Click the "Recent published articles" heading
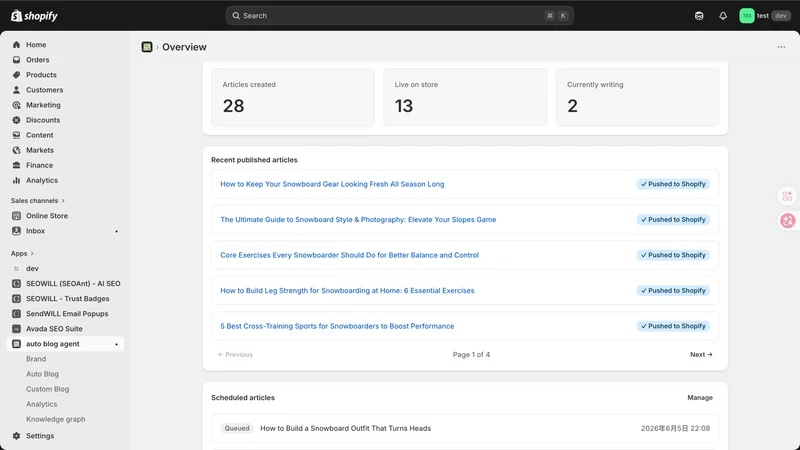Screen dimensions: 800x450 pyautogui.click(x=254, y=160)
